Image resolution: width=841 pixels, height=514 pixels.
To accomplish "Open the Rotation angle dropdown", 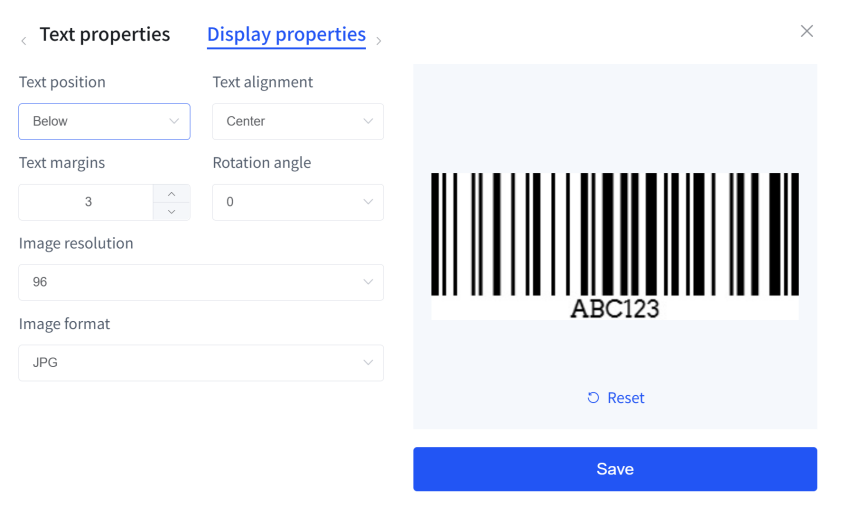I will pyautogui.click(x=298, y=202).
